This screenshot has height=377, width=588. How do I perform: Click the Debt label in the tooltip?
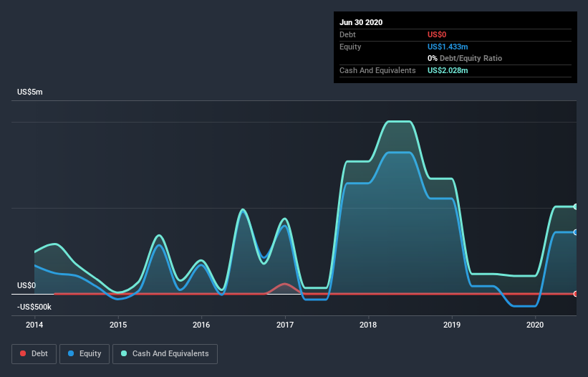point(347,35)
